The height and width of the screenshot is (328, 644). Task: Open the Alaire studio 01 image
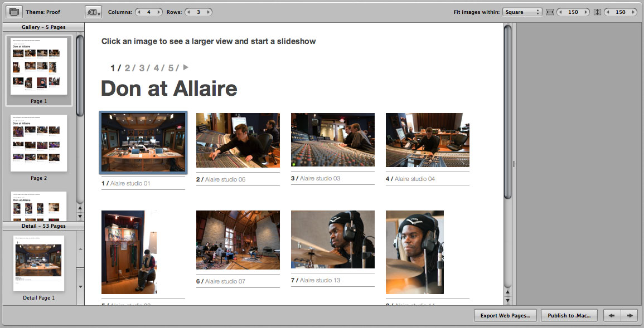point(143,142)
